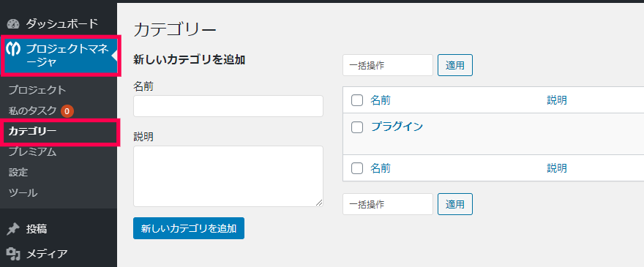Open the bottom 一括操作 bulk action dropdown

[388, 204]
